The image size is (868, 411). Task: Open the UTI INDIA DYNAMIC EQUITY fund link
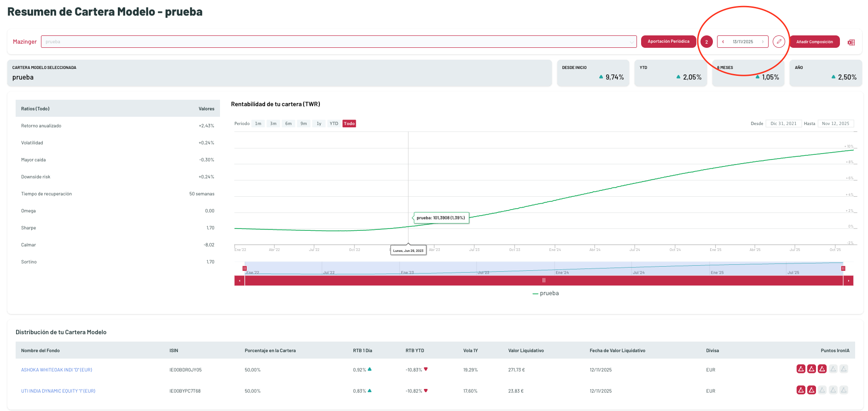click(x=58, y=391)
